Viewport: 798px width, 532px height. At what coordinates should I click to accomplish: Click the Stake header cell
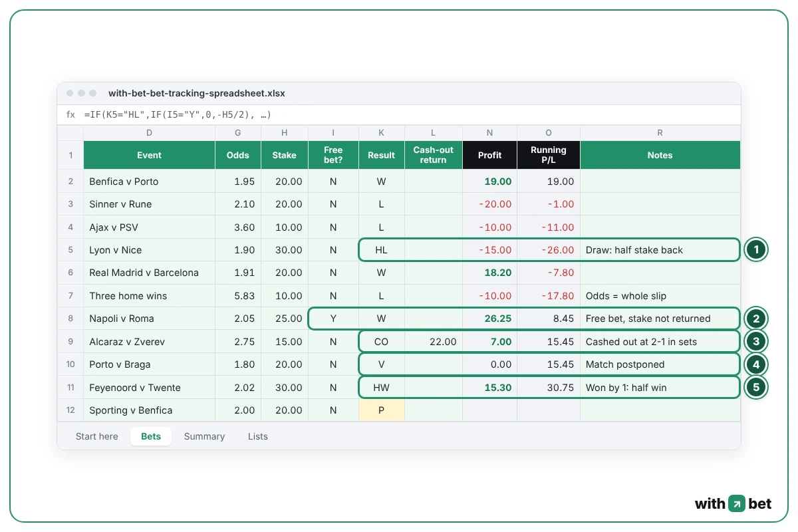(x=285, y=155)
